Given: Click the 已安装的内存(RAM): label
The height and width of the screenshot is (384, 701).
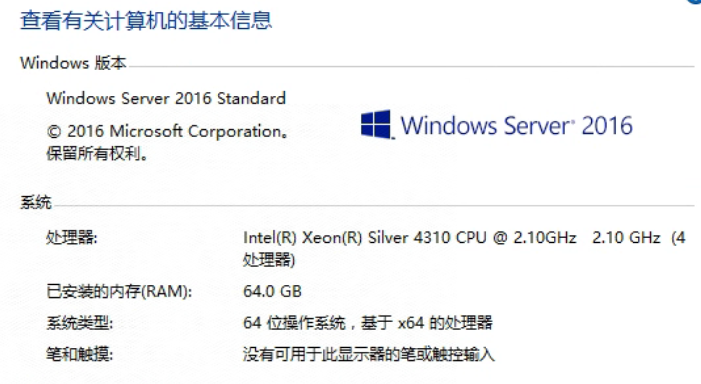Looking at the screenshot, I should click(119, 291).
